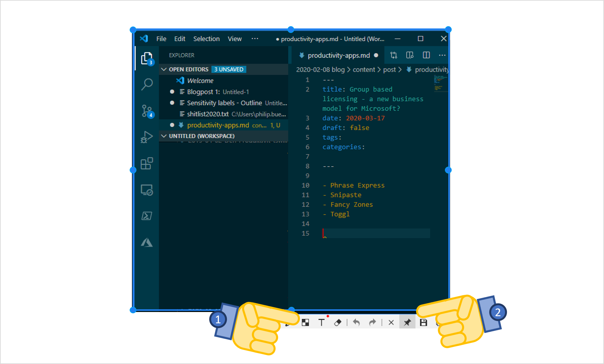The image size is (604, 364).
Task: Open the Remote Explorer view
Action: pyautogui.click(x=147, y=190)
